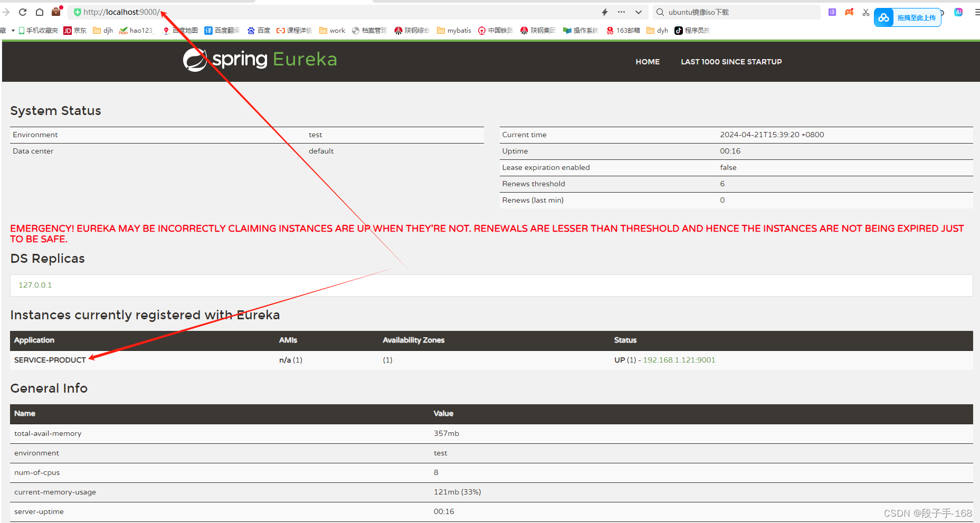Click the AMIs column header
This screenshot has width=980, height=523.
(288, 340)
